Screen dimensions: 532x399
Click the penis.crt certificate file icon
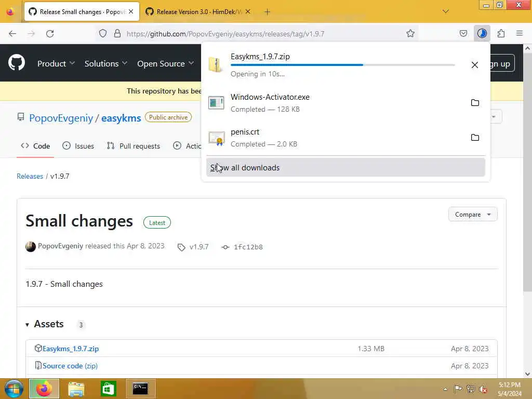click(x=217, y=138)
